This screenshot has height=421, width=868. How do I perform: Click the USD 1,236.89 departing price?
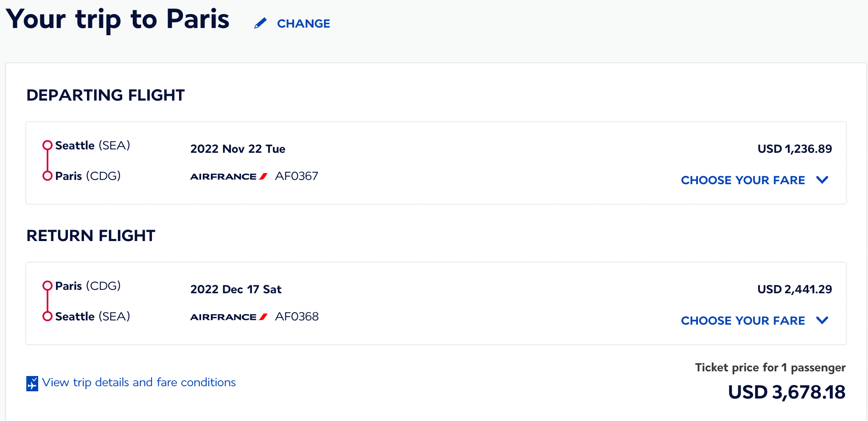tap(795, 149)
